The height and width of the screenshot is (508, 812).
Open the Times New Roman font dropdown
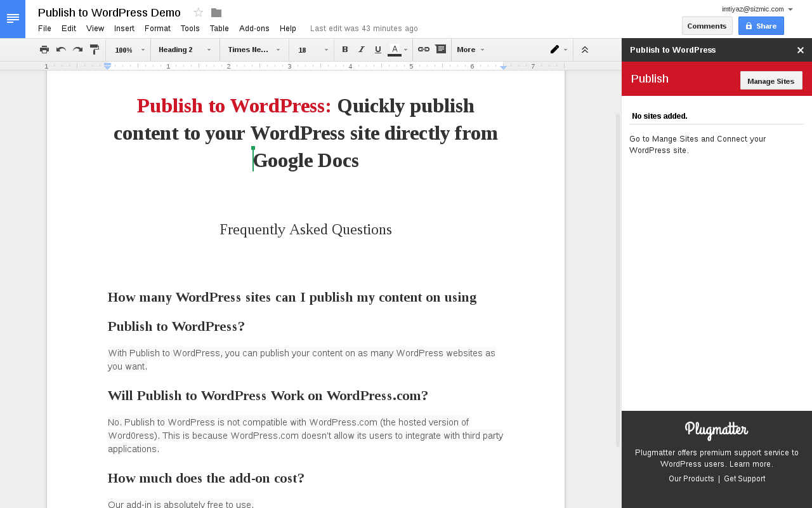(254, 50)
